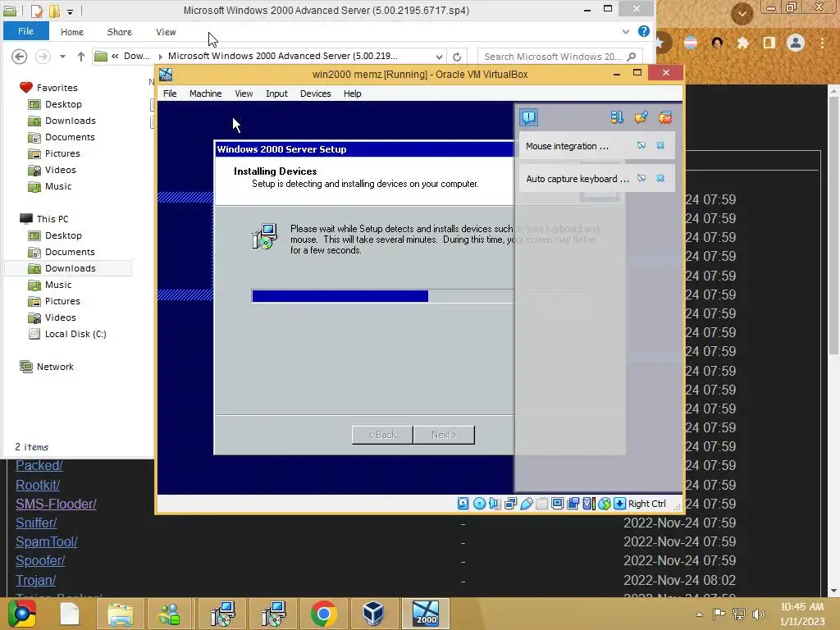Select Documents under Favorites
The image size is (840, 630).
(61, 137)
